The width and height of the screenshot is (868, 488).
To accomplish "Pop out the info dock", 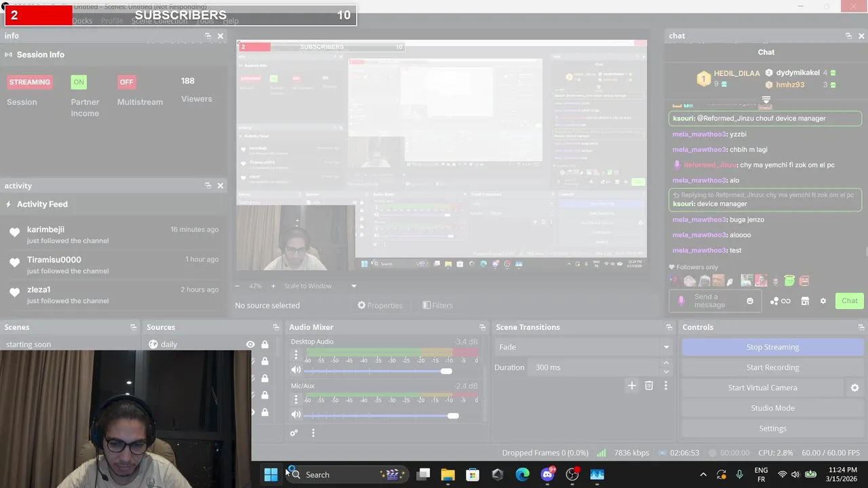I will (208, 36).
